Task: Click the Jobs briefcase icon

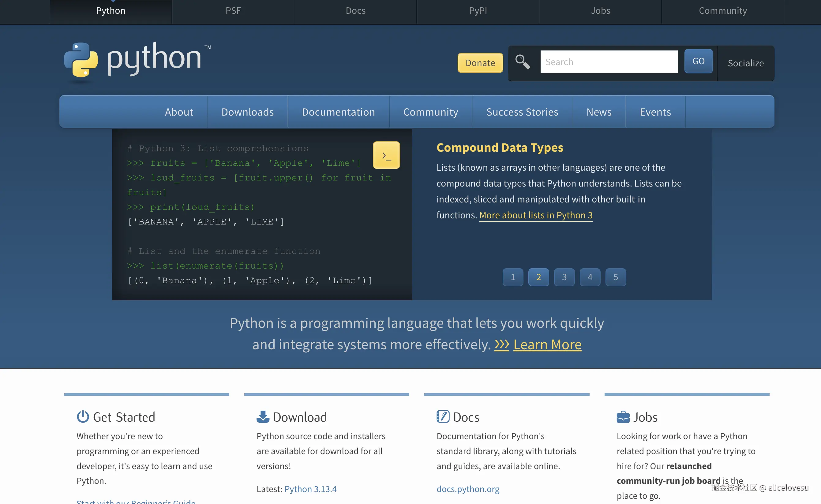Action: [x=623, y=417]
